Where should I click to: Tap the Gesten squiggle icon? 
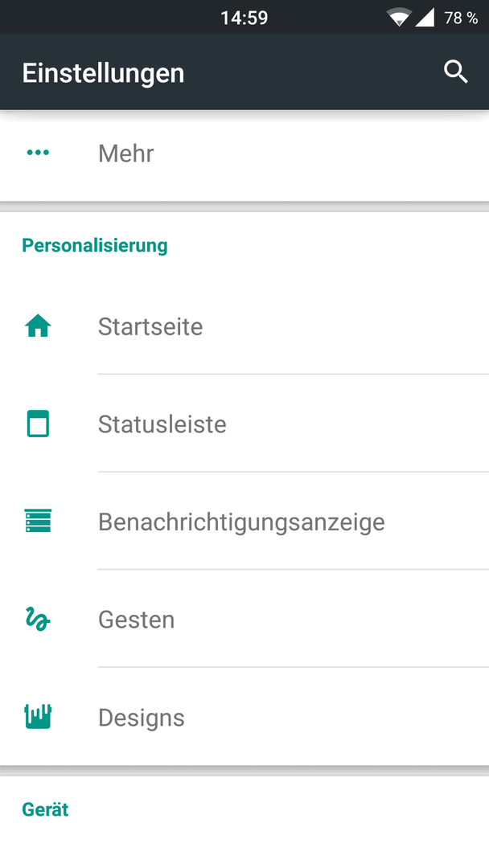pos(38,619)
